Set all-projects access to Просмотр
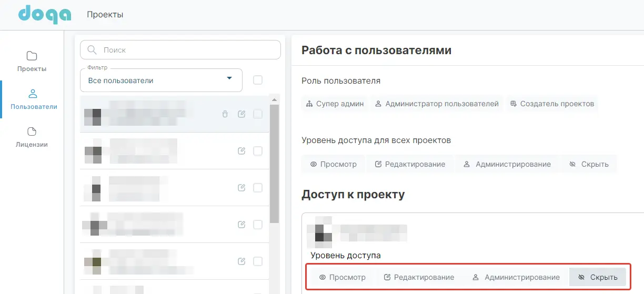This screenshot has width=644, height=294. (334, 164)
